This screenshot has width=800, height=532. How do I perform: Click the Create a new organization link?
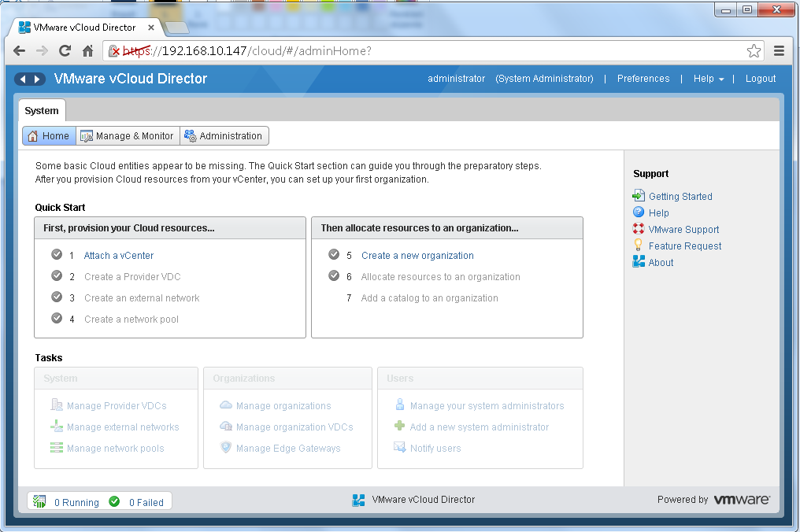[417, 256]
